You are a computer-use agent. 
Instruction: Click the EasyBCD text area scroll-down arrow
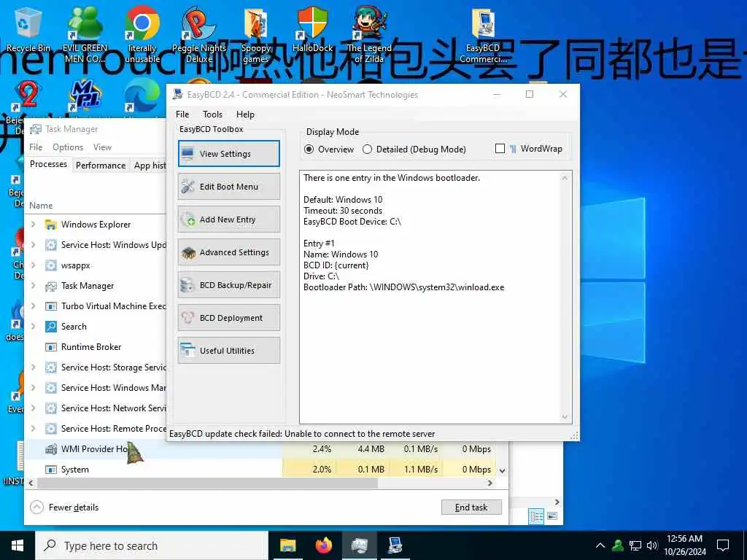[x=565, y=417]
